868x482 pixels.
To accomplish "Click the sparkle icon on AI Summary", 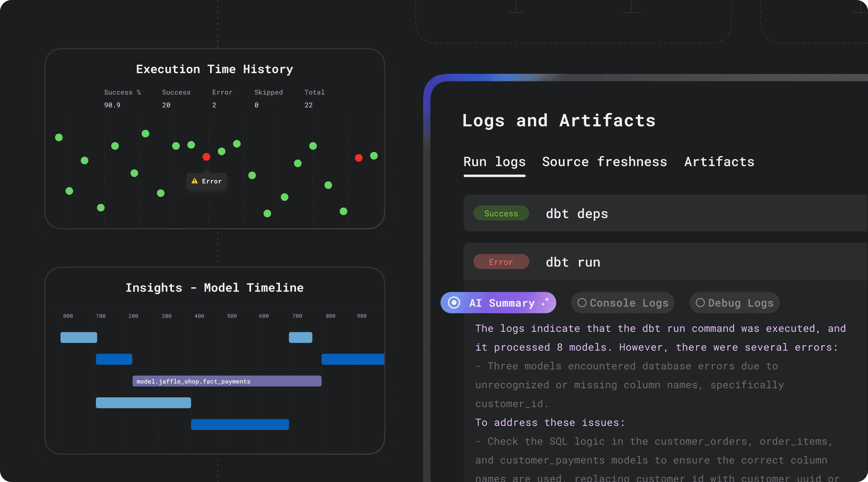I will (x=545, y=302).
